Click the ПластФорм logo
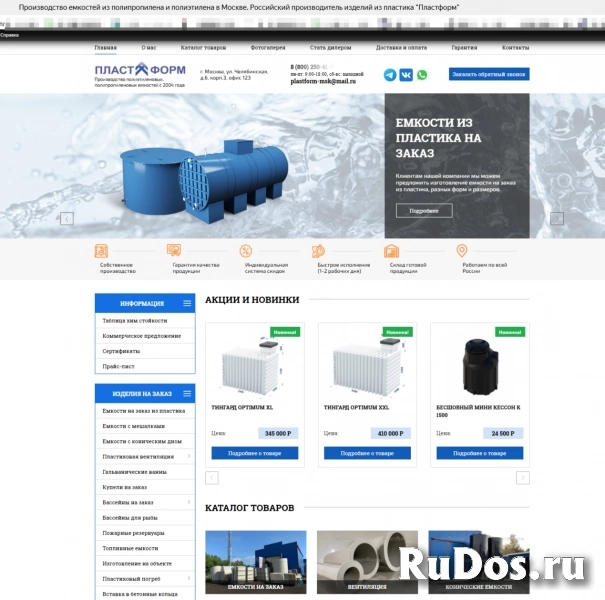605x600 pixels. click(139, 70)
